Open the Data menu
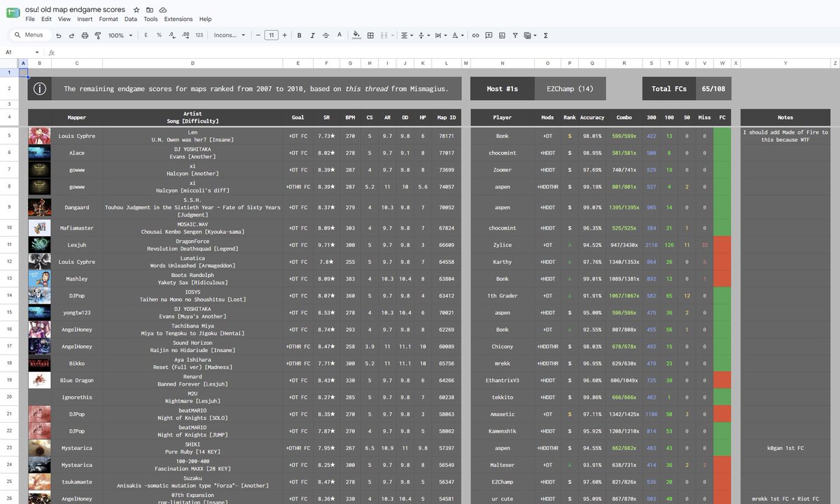The image size is (840, 504). (x=131, y=19)
